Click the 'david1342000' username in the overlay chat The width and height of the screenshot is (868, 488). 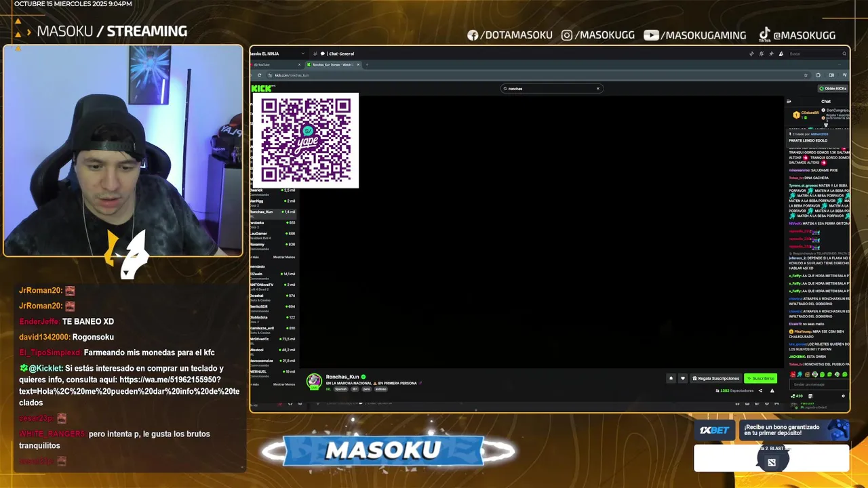44,337
